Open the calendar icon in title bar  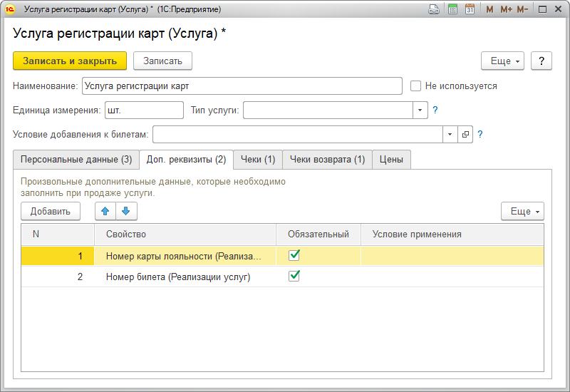point(470,9)
